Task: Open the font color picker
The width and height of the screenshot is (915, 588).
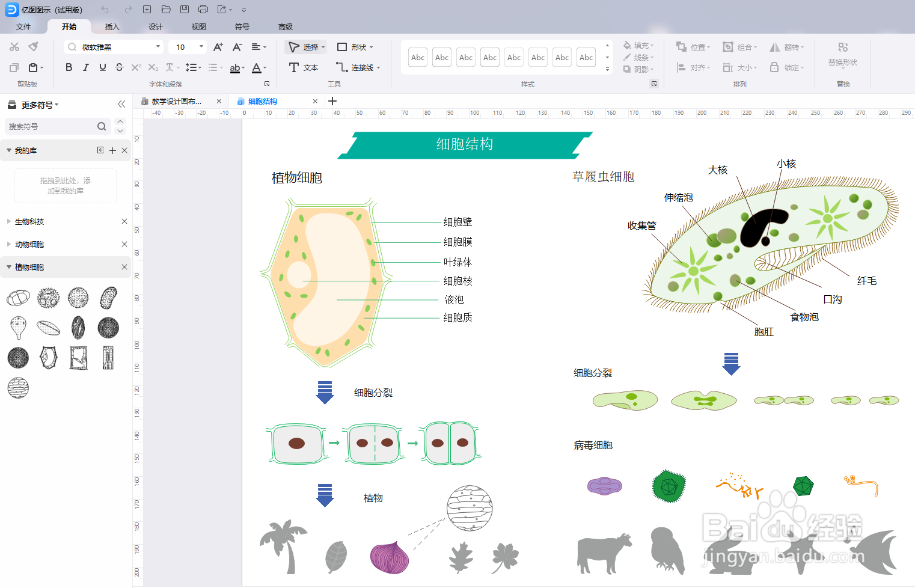Action: tap(256, 67)
